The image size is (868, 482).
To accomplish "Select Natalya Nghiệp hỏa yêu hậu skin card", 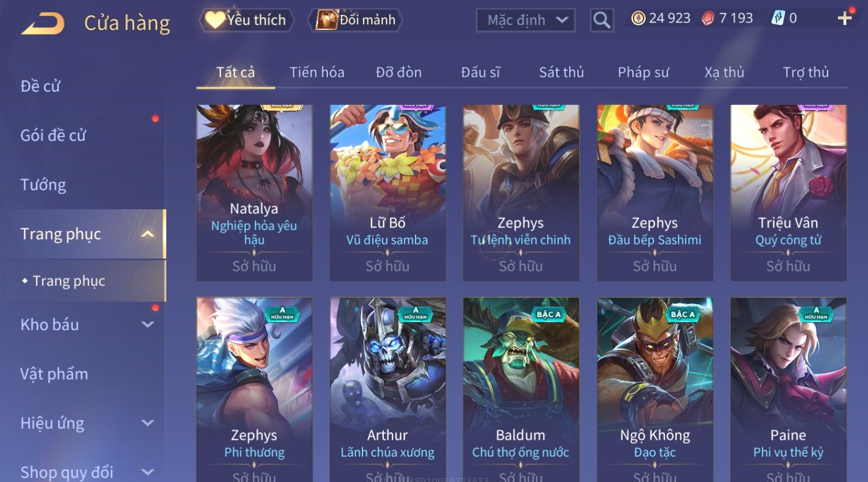I will 254,193.
